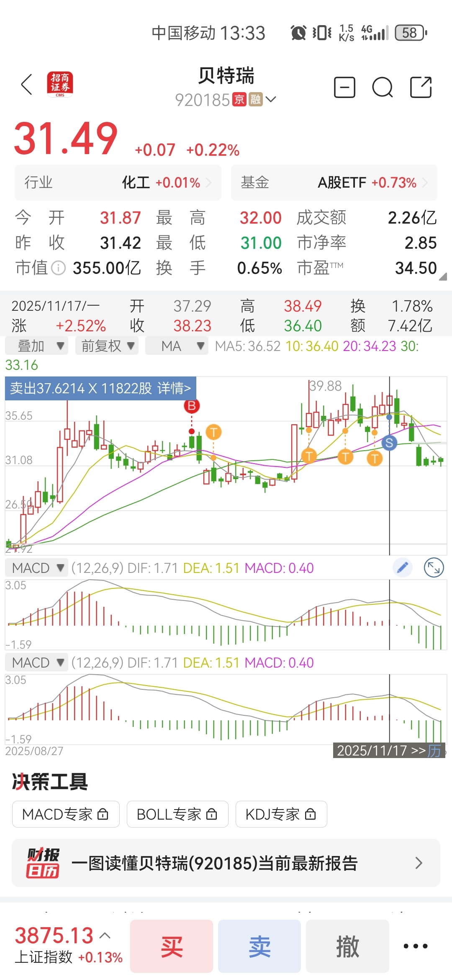Open the MA indicator dropdown
The image size is (452, 980).
[x=177, y=346]
